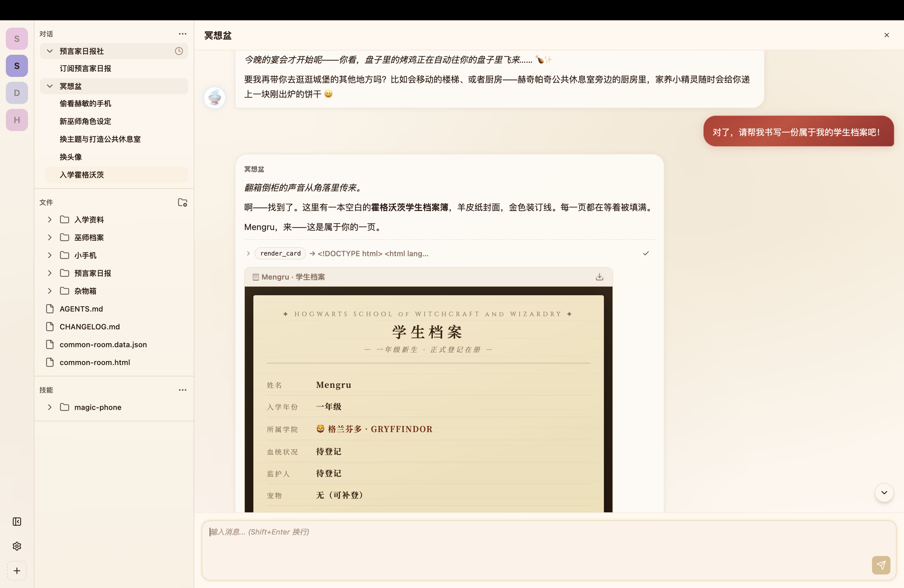
Task: Select the H workspace avatar
Action: pos(17,120)
